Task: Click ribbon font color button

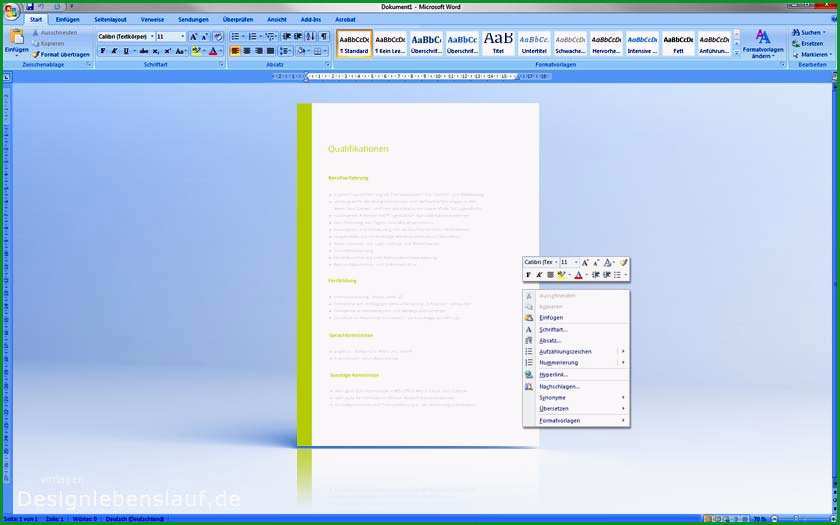Action: [x=213, y=51]
